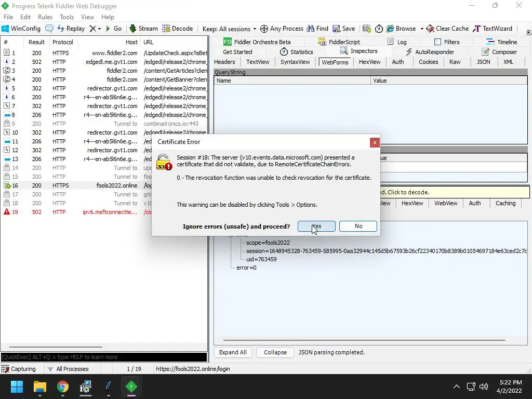This screenshot has width=532, height=399.
Task: Select session 1 www.fiddler2.com
Action: 103,53
